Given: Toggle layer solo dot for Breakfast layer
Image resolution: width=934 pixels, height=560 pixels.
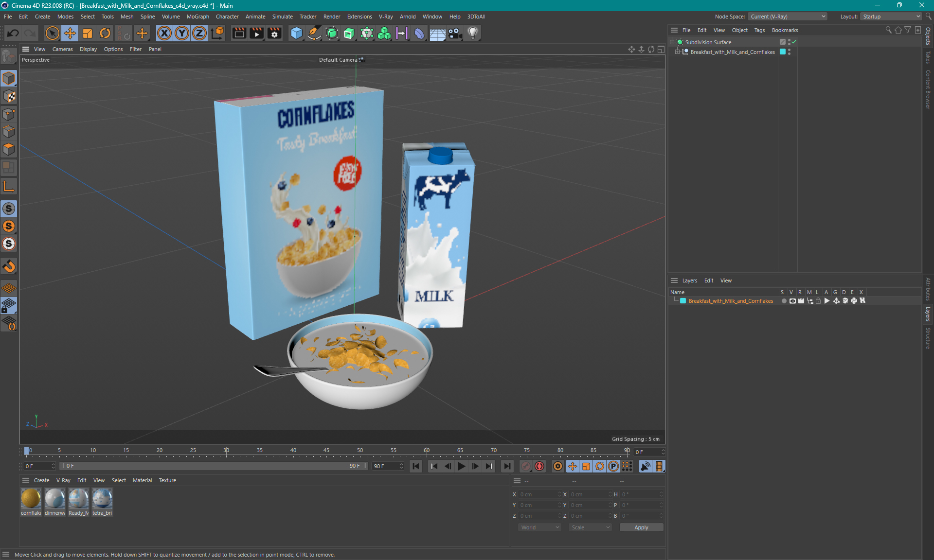Looking at the screenshot, I should coord(784,301).
